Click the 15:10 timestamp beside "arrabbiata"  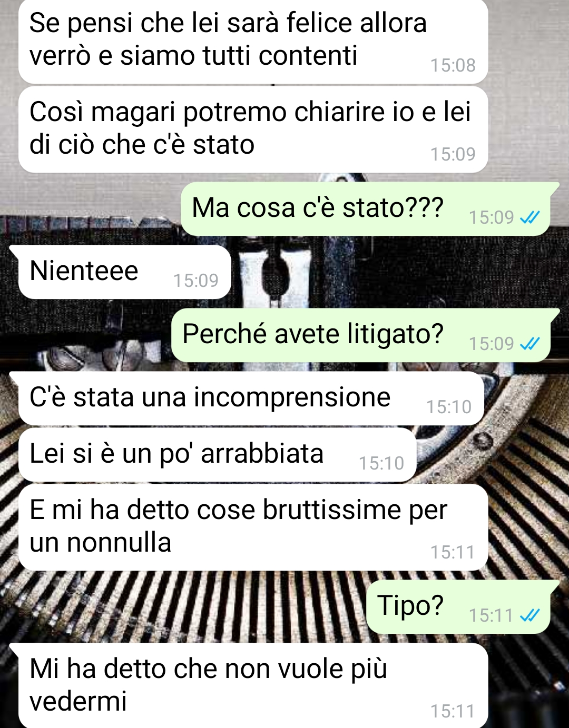(381, 463)
